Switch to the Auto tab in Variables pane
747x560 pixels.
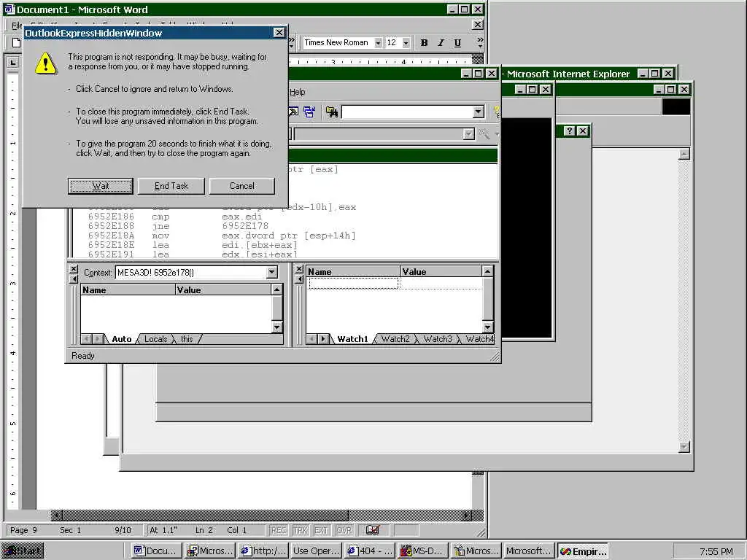[122, 339]
